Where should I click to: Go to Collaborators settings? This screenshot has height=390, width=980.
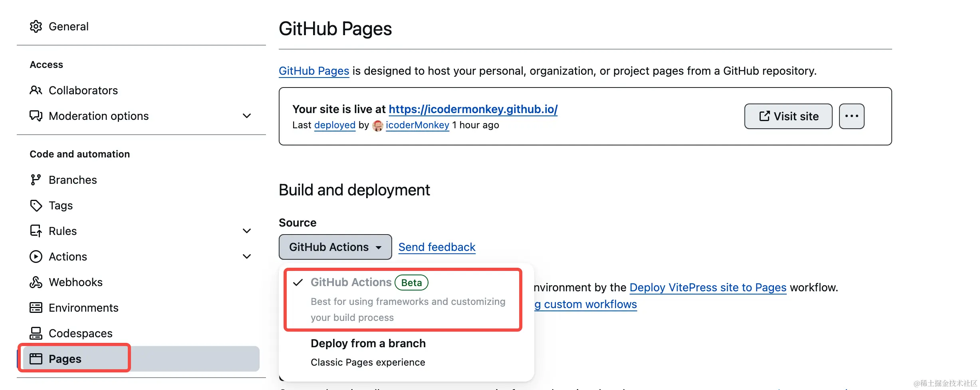click(x=141, y=90)
